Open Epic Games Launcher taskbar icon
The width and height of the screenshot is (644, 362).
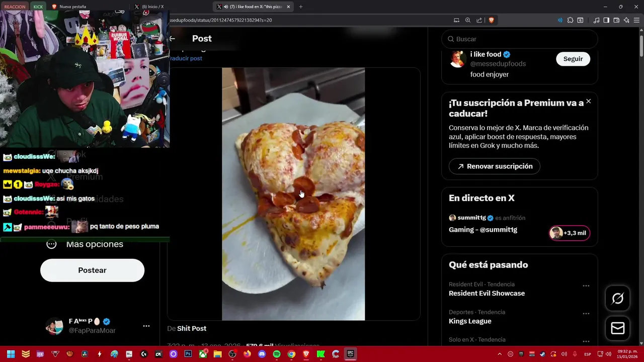coord(350,354)
